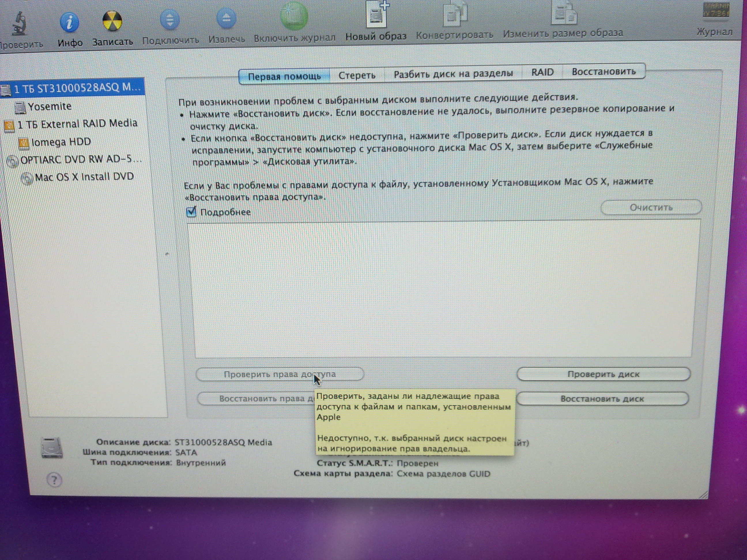747x560 pixels.
Task: Switch to the Стереть tab
Action: 356,75
